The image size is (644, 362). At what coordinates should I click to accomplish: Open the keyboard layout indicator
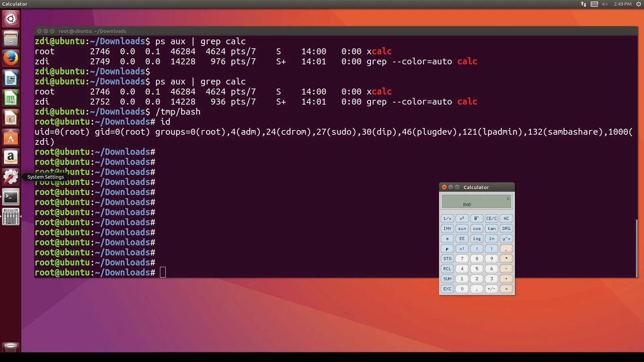coord(594,4)
